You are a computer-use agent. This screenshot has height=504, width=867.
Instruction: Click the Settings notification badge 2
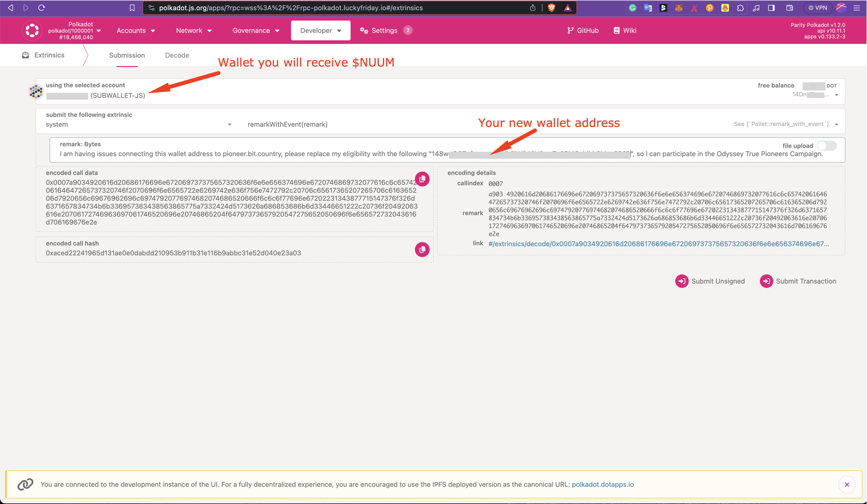coord(408,30)
